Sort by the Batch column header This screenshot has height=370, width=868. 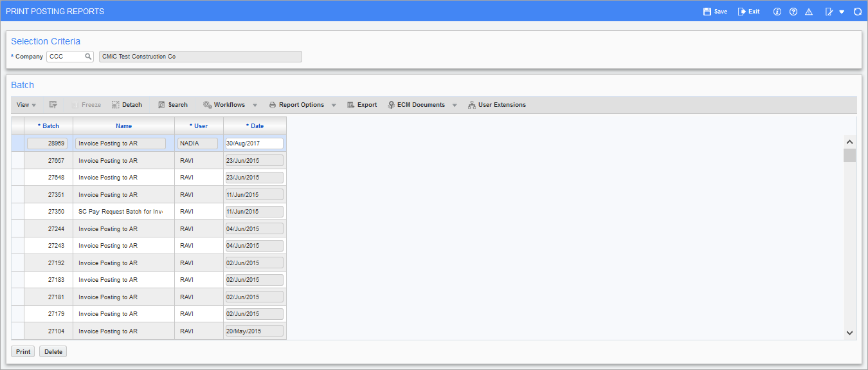click(48, 126)
